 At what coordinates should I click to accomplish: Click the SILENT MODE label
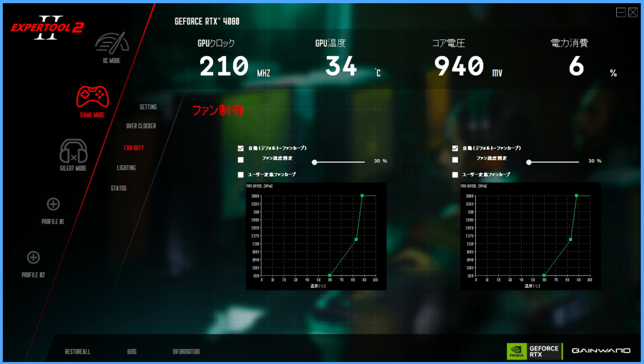pyautogui.click(x=73, y=168)
